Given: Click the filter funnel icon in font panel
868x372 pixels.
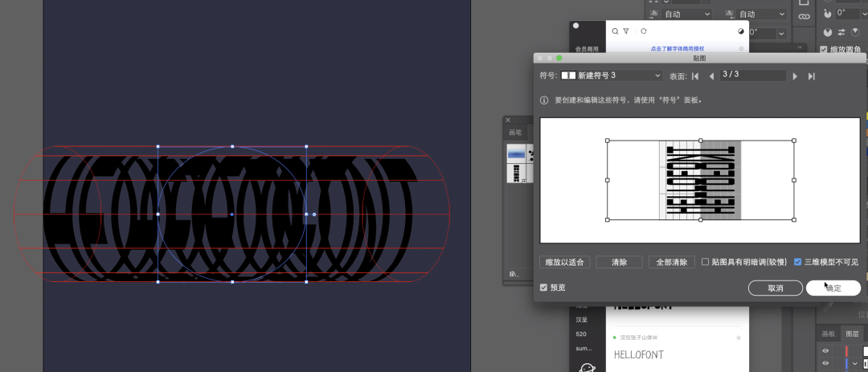Looking at the screenshot, I should [x=626, y=31].
